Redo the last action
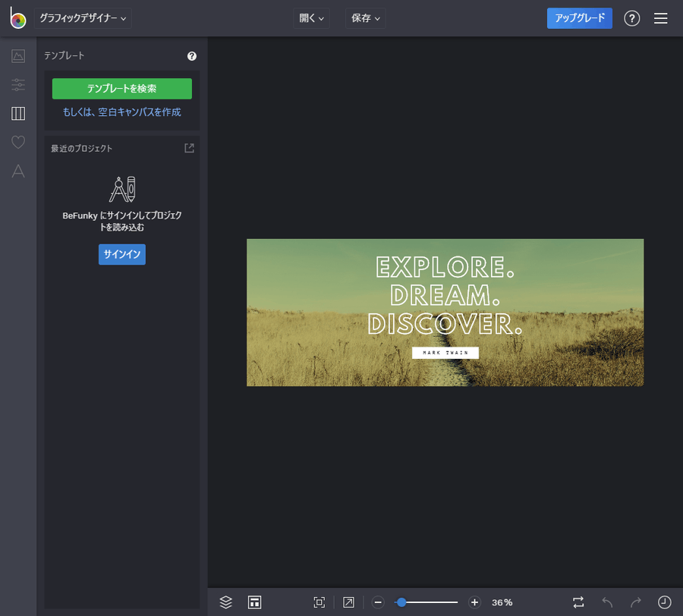This screenshot has width=683, height=616. point(636,602)
